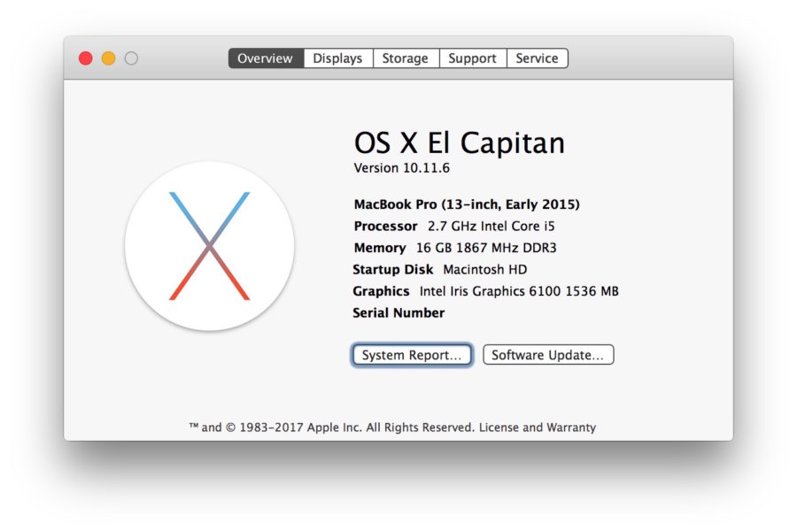Screen dimensions: 797x532
Task: Click the Processor label
Action: pos(385,226)
